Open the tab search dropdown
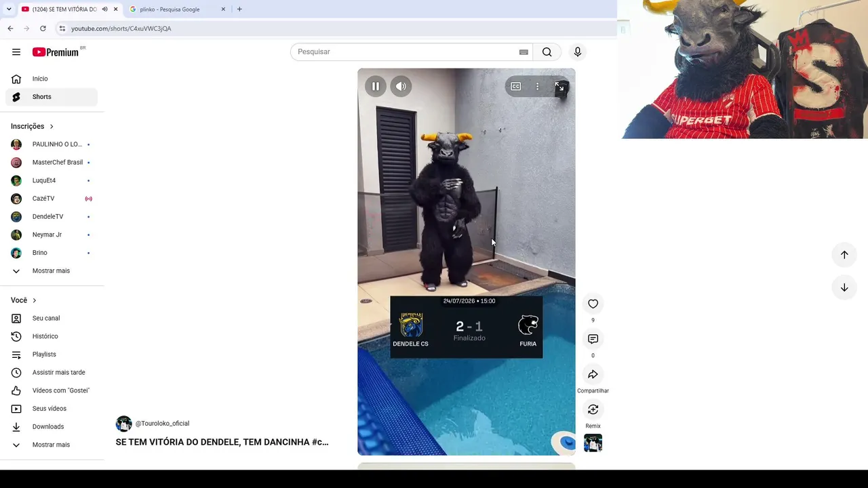 pos(8,9)
